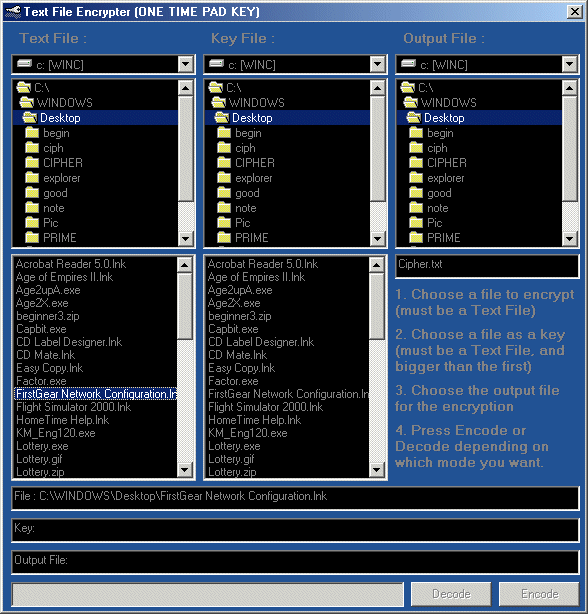588x614 pixels.
Task: Click the Decode button
Action: pos(451,594)
